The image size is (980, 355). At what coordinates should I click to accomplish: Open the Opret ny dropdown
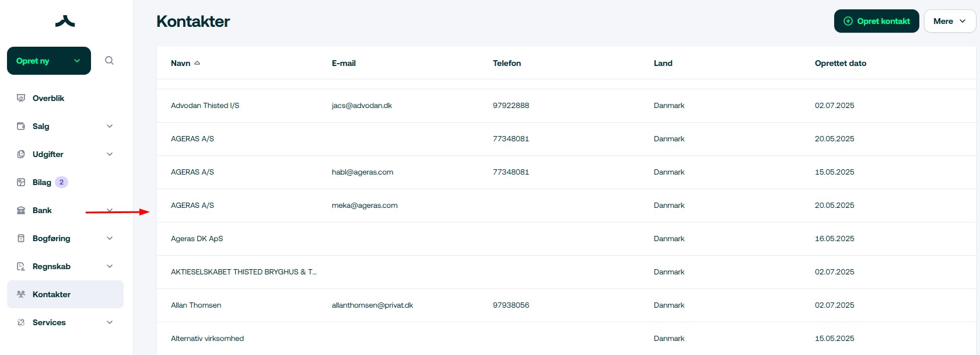49,61
